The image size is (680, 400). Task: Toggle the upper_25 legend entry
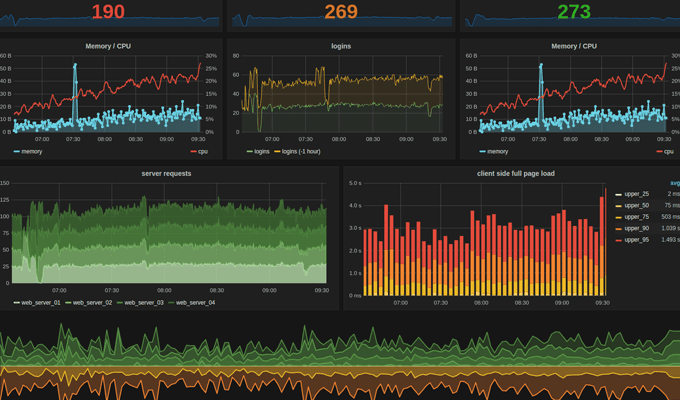click(x=636, y=193)
